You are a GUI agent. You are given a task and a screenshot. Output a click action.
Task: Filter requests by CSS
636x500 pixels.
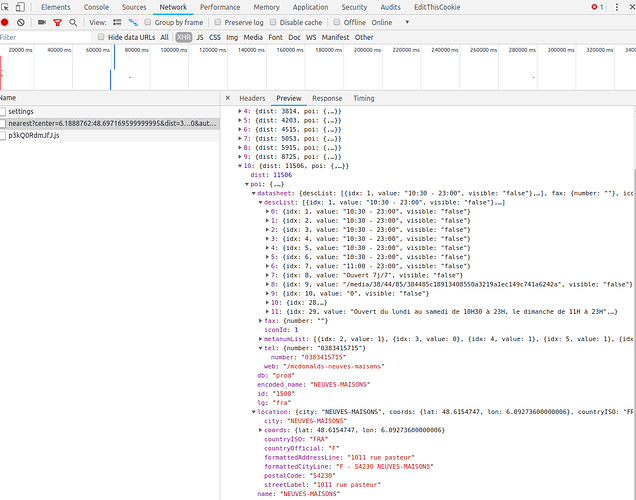point(215,37)
